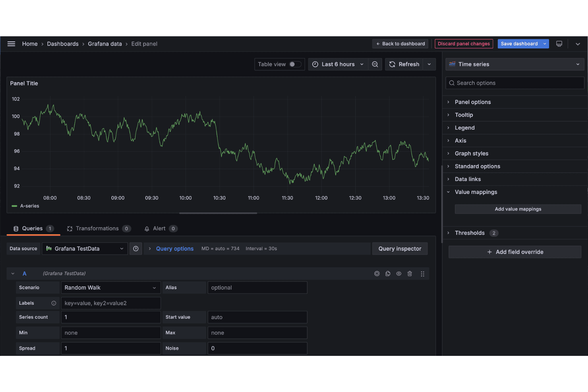The image size is (588, 392).
Task: Collapse the options pane chevron at top right
Action: point(578,44)
